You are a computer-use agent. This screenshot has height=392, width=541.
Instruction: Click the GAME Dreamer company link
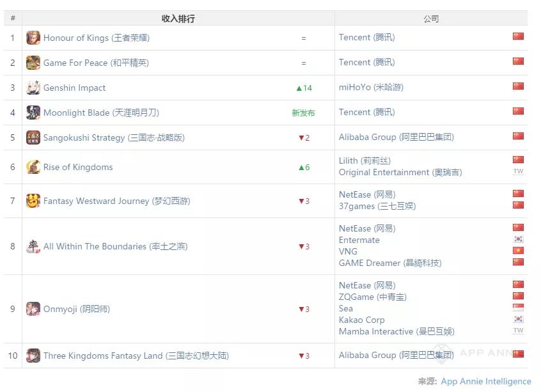click(x=390, y=263)
